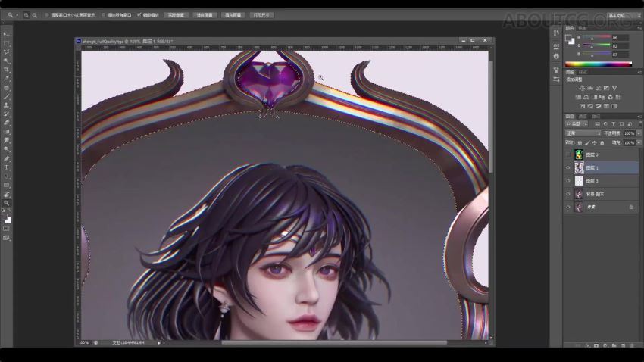644x362 pixels.
Task: Open the layer blend mode dropdown
Action: pyautogui.click(x=583, y=133)
